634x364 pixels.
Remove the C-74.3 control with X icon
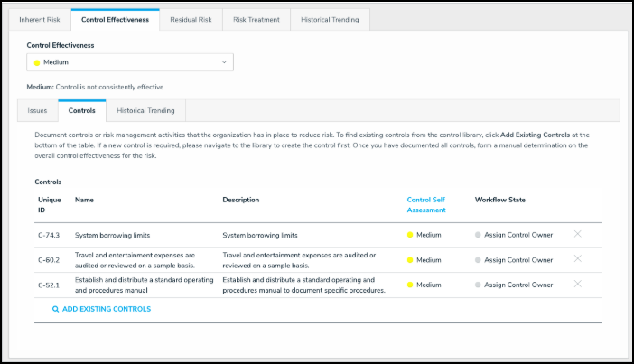tap(577, 234)
